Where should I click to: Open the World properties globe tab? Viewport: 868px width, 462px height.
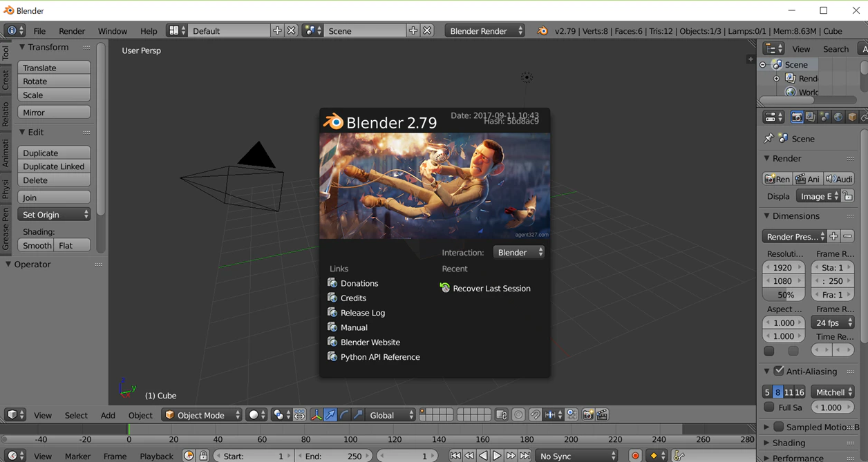838,117
